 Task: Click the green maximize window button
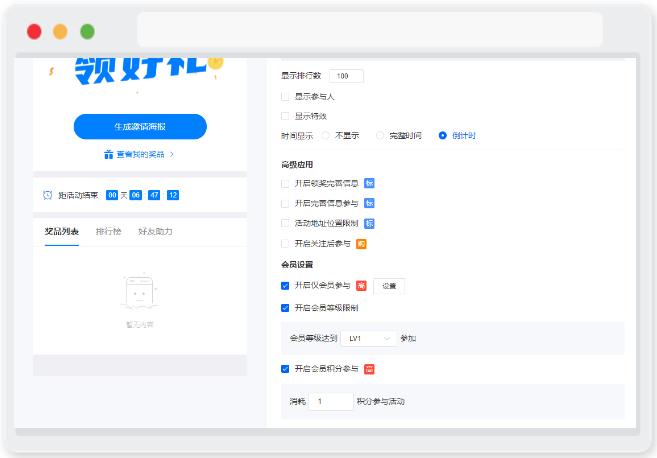(88, 32)
